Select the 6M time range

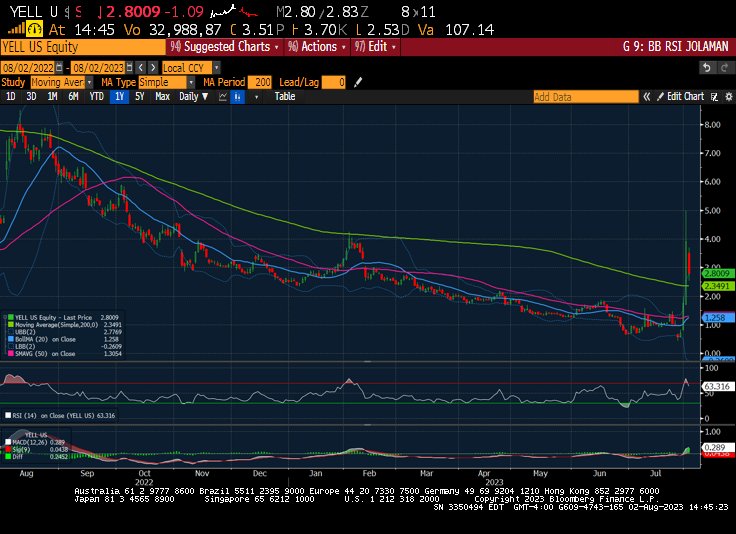[73, 97]
